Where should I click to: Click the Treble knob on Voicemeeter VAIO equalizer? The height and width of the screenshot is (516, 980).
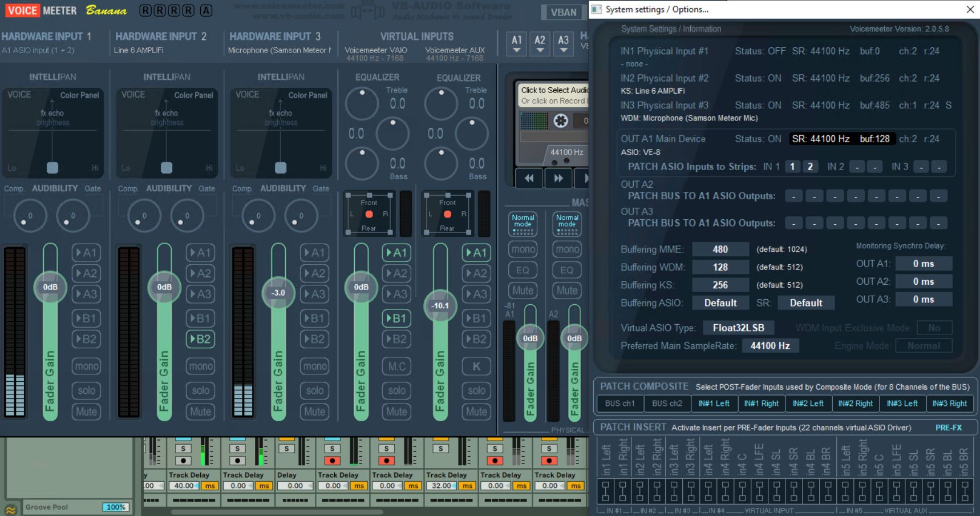[362, 104]
